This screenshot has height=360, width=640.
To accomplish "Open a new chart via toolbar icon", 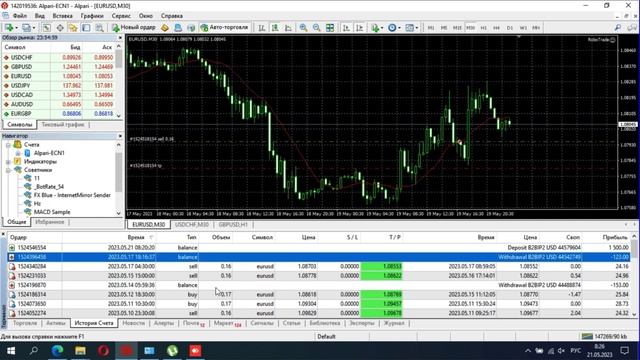I will pos(8,27).
